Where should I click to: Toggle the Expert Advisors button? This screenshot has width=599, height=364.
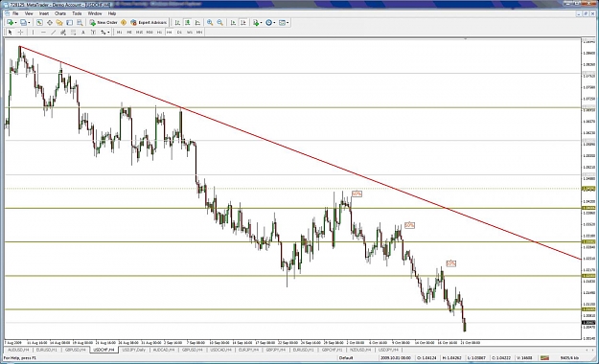pos(149,23)
